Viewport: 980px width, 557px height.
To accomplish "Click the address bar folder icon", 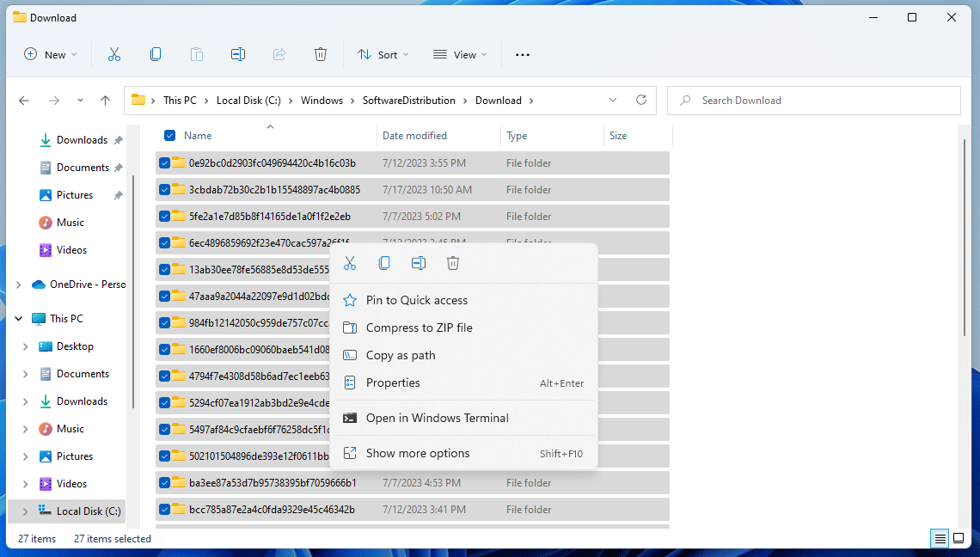I will (x=138, y=100).
